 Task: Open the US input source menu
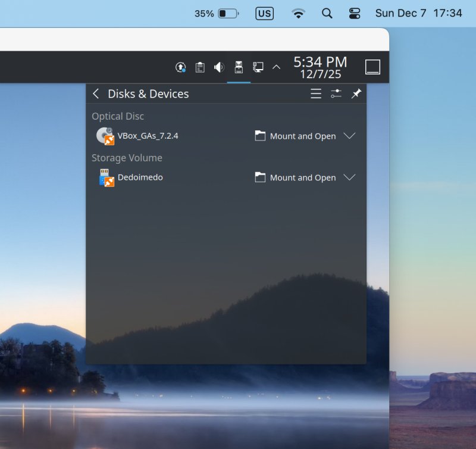[x=265, y=13]
